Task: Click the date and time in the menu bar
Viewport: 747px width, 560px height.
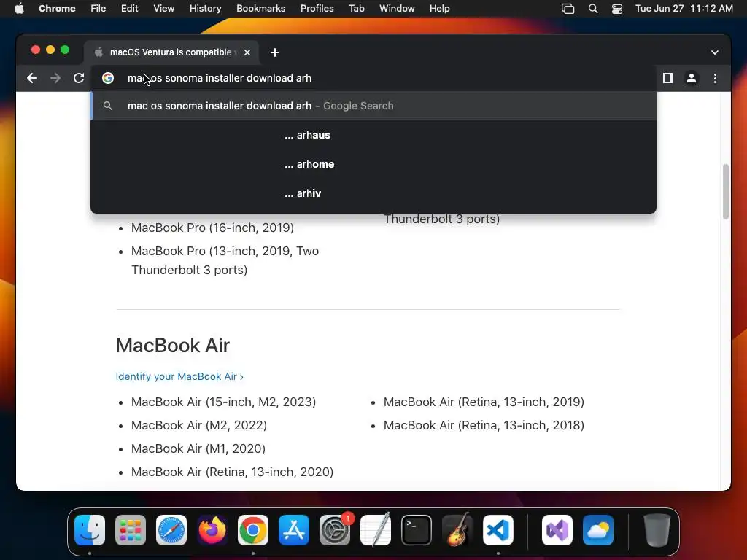Action: coord(684,9)
